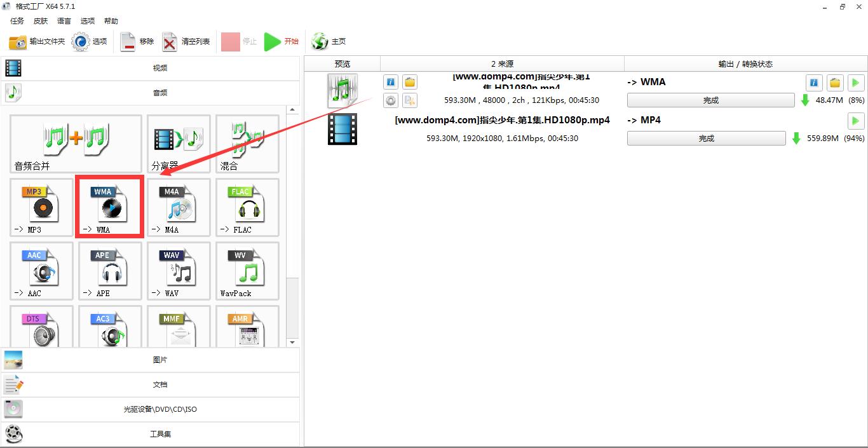Select MP4 task video thumbnail

(x=342, y=129)
